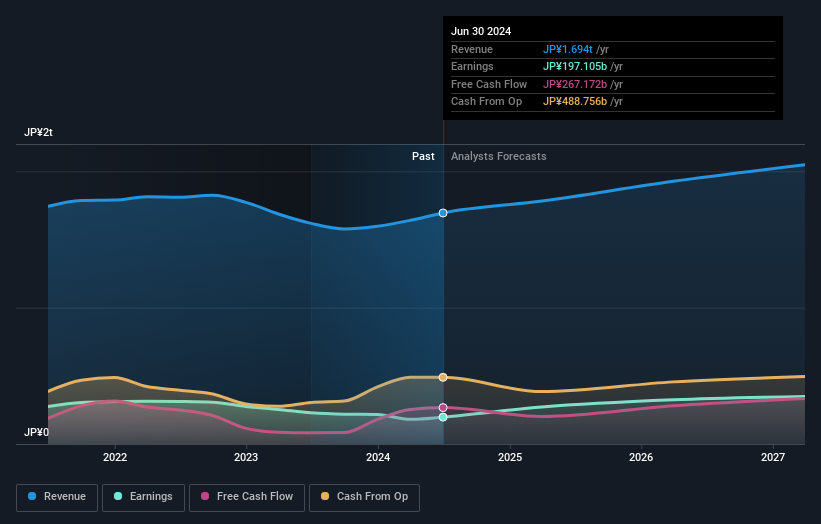Select the Earnings data point marker

coord(443,417)
